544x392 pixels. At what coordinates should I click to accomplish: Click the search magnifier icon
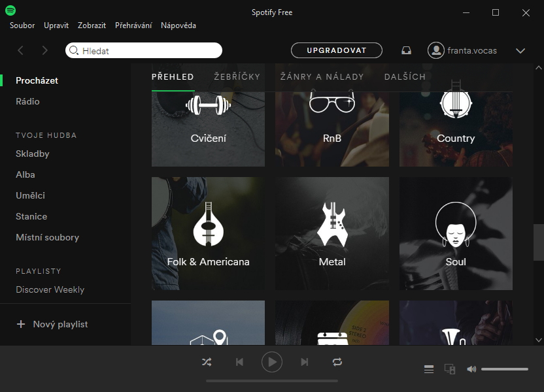click(x=73, y=50)
